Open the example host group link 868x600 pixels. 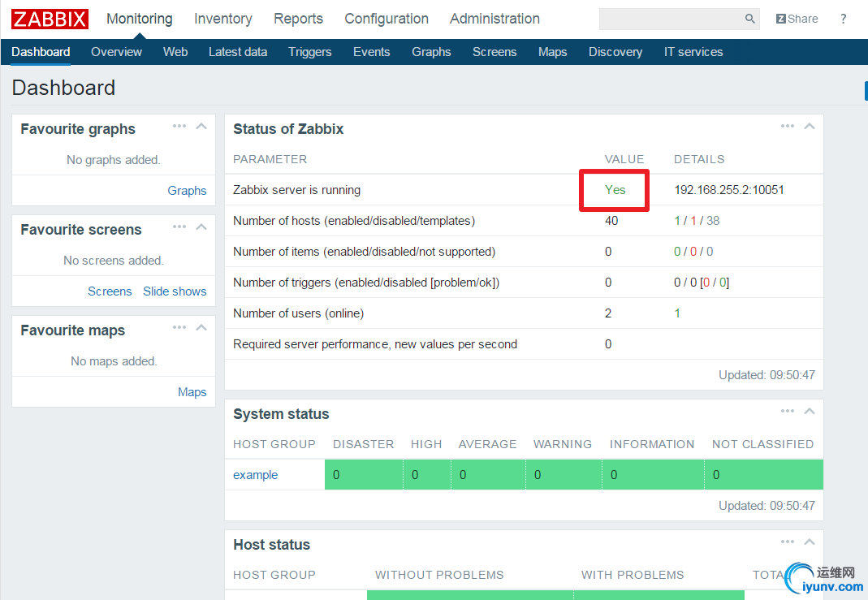coord(255,475)
